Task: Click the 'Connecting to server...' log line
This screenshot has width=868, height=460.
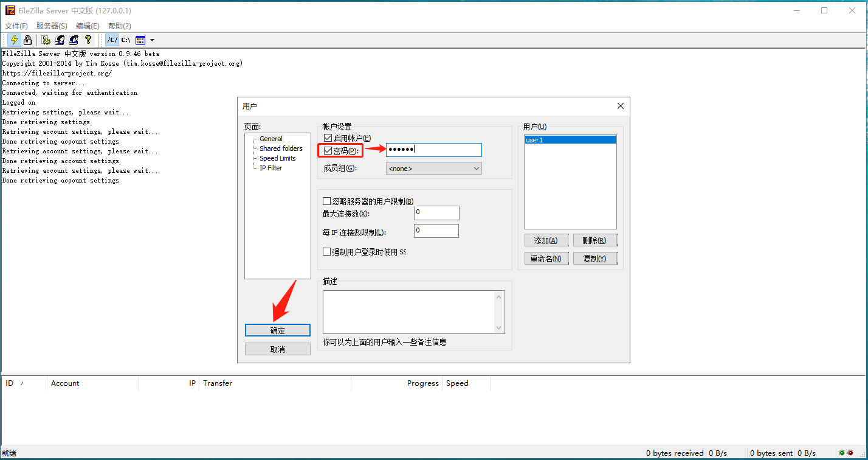Action: pos(44,83)
